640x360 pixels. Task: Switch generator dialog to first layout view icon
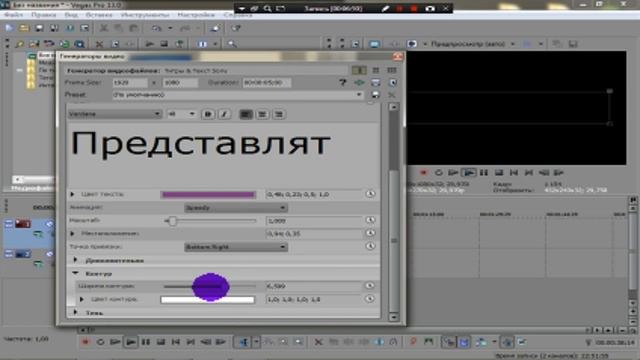coord(359,70)
